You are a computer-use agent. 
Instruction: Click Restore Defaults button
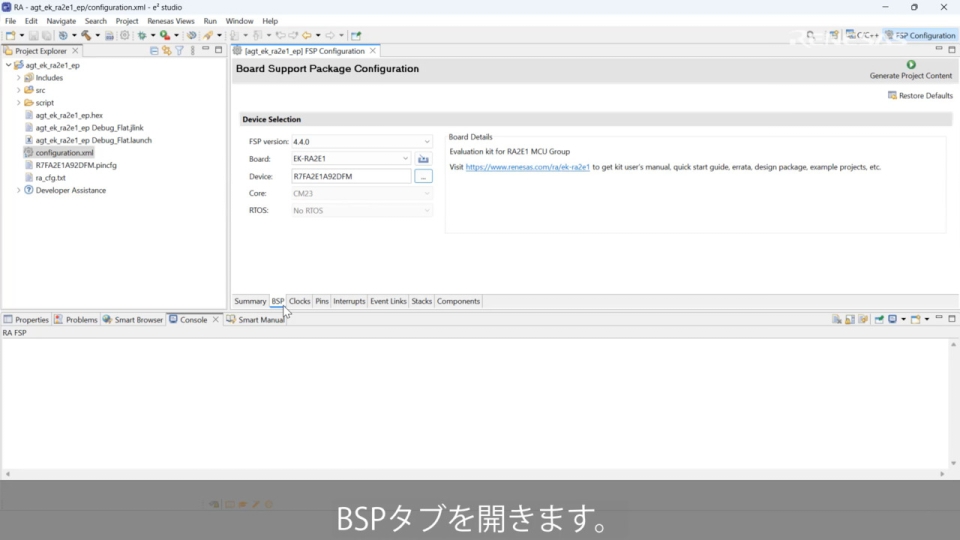click(x=920, y=96)
